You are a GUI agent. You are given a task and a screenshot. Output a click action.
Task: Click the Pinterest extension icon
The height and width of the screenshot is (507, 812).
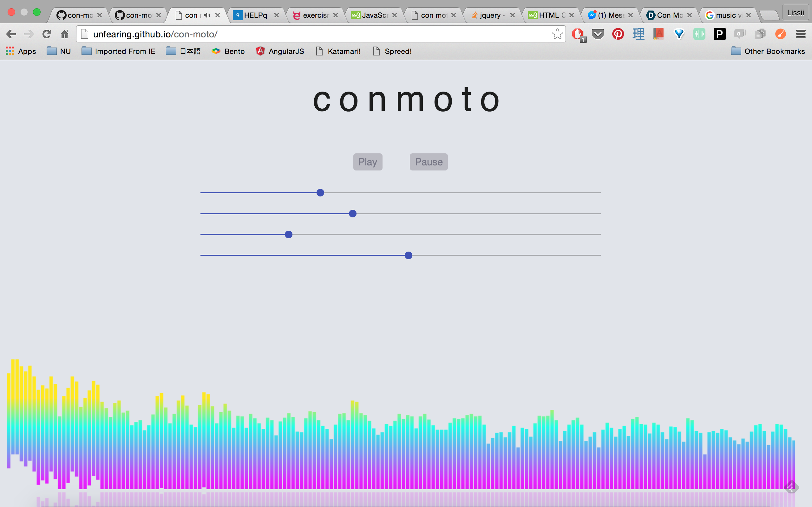[618, 34]
